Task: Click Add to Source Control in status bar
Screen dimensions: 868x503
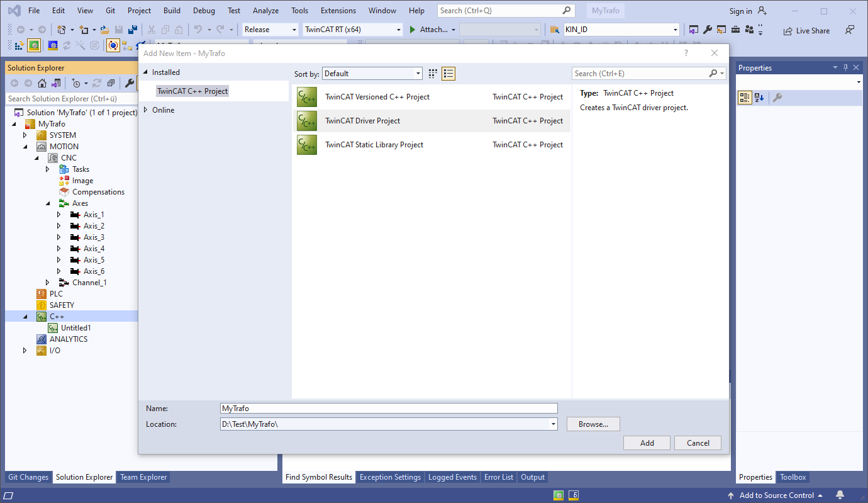Action: pos(776,495)
